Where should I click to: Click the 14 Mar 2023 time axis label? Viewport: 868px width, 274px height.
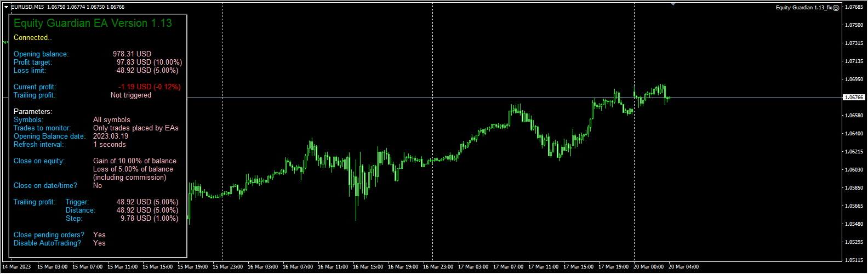point(17,267)
